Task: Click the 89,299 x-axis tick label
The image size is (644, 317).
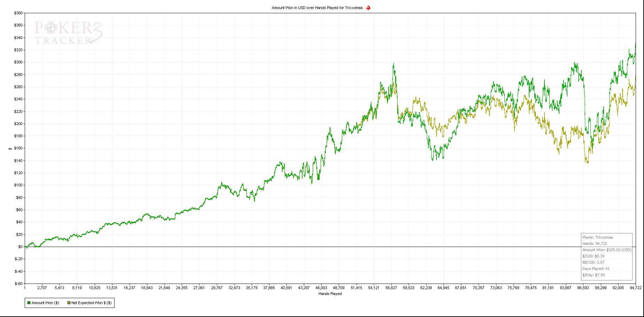Action: coord(601,288)
